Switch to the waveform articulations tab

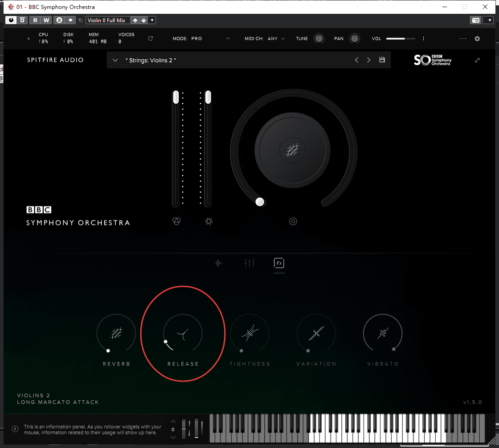219,263
